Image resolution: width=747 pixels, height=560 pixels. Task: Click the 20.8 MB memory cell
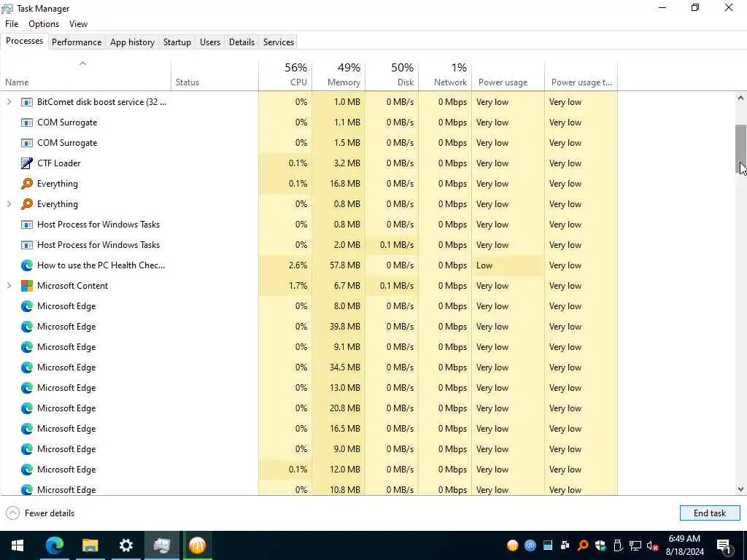[x=338, y=408]
